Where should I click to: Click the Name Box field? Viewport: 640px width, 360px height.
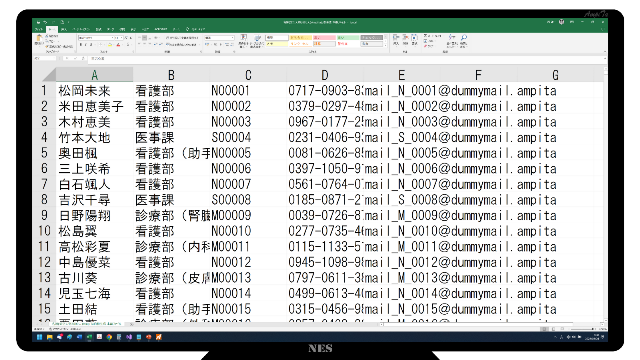pos(45,59)
